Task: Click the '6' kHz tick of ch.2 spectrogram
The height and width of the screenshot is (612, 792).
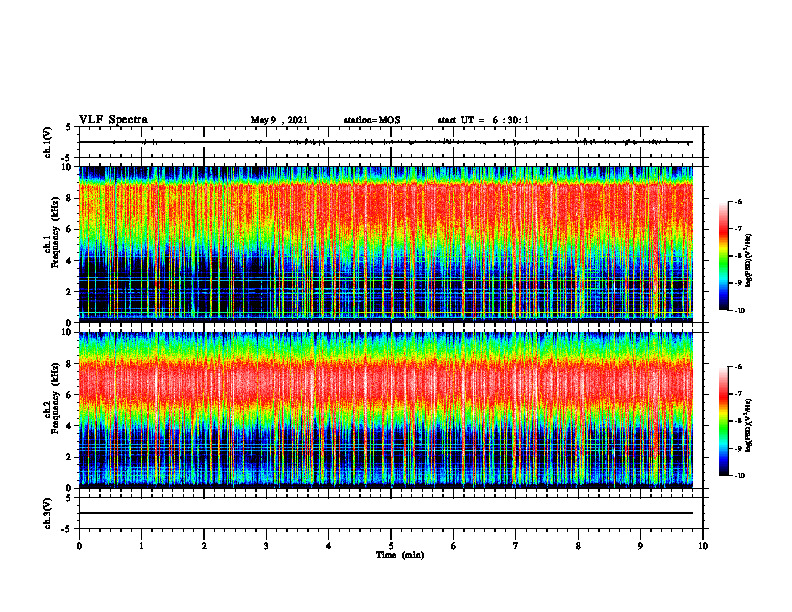Action: coord(71,395)
